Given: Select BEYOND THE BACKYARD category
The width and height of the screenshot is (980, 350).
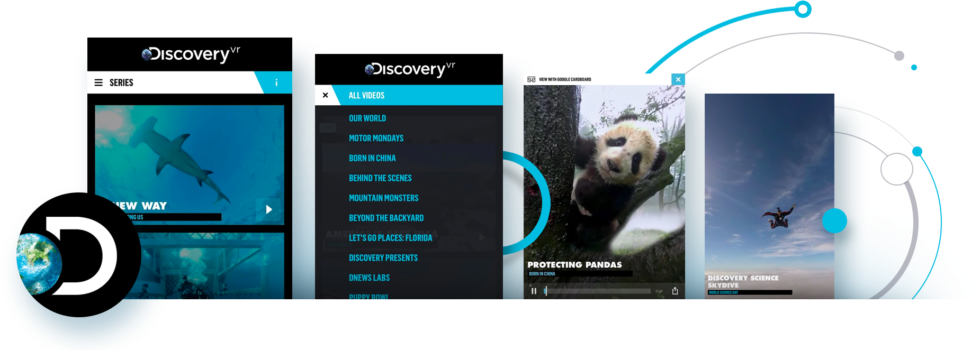Looking at the screenshot, I should click(386, 218).
